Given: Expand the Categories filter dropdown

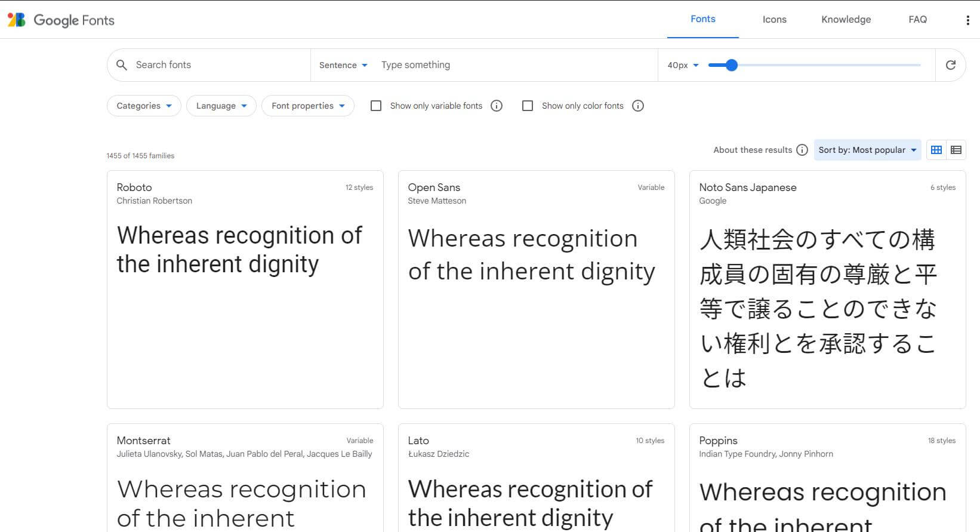Looking at the screenshot, I should [144, 106].
